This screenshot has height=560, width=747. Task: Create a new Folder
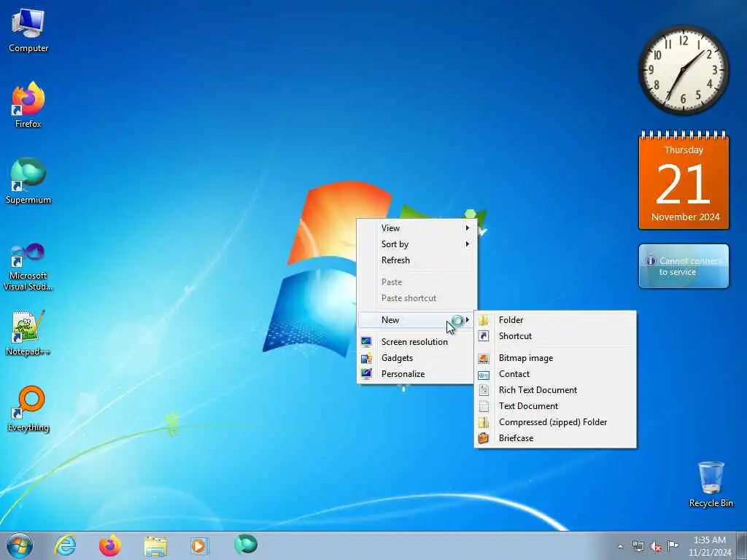coord(555,320)
